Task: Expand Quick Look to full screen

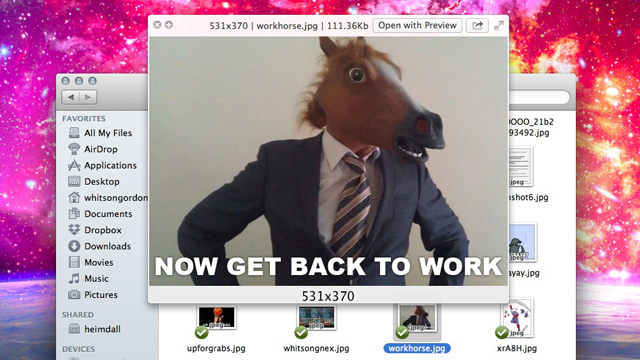Action: pos(498,26)
